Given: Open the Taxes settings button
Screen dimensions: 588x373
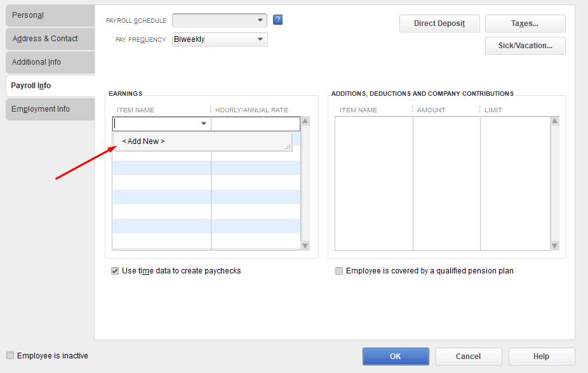Looking at the screenshot, I should [525, 23].
